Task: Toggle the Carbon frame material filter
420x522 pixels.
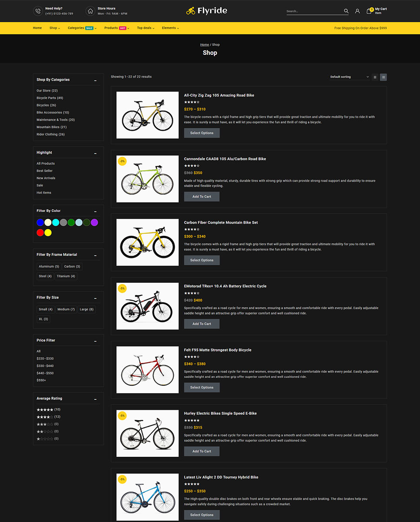Action: 72,267
